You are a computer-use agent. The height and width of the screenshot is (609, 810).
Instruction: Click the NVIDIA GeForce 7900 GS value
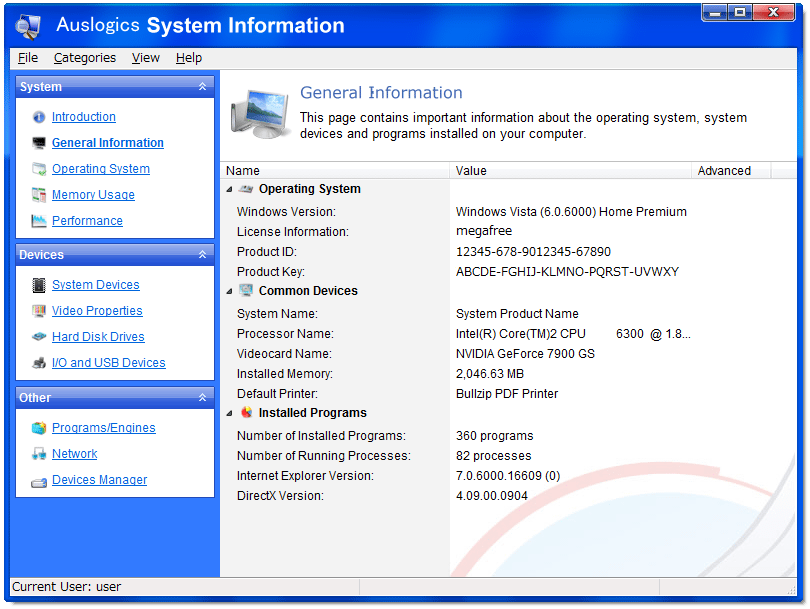525,354
